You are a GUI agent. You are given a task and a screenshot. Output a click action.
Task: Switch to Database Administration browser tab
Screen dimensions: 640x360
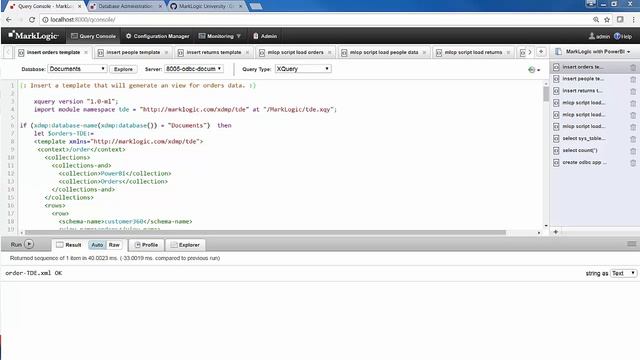click(x=125, y=6)
